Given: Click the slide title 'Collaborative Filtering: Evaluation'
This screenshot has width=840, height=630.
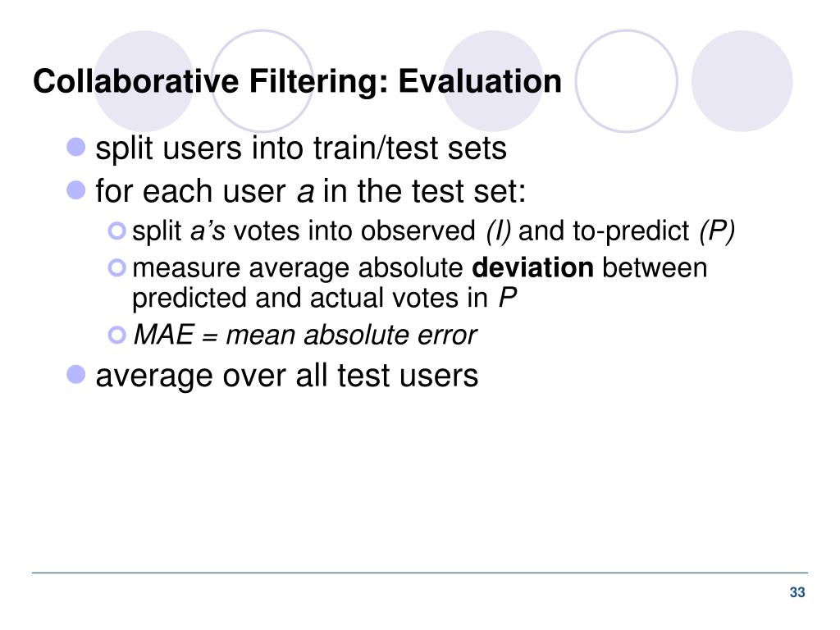Looking at the screenshot, I should (x=297, y=81).
